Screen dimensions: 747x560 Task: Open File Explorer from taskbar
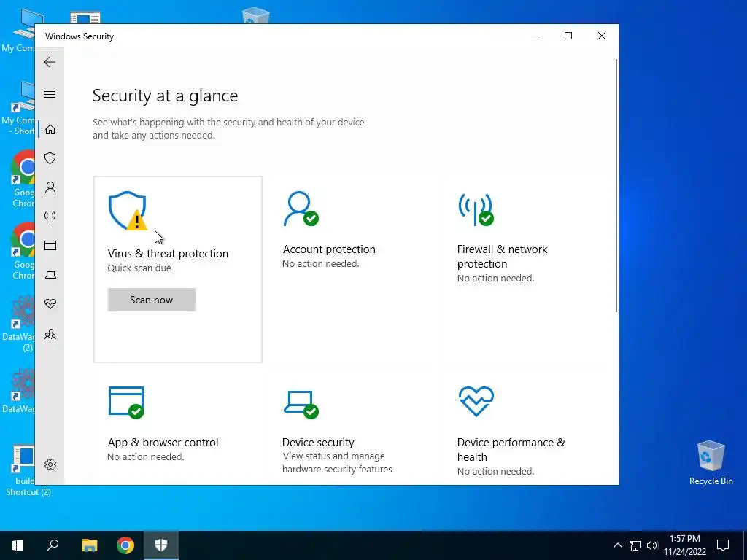pyautogui.click(x=89, y=545)
